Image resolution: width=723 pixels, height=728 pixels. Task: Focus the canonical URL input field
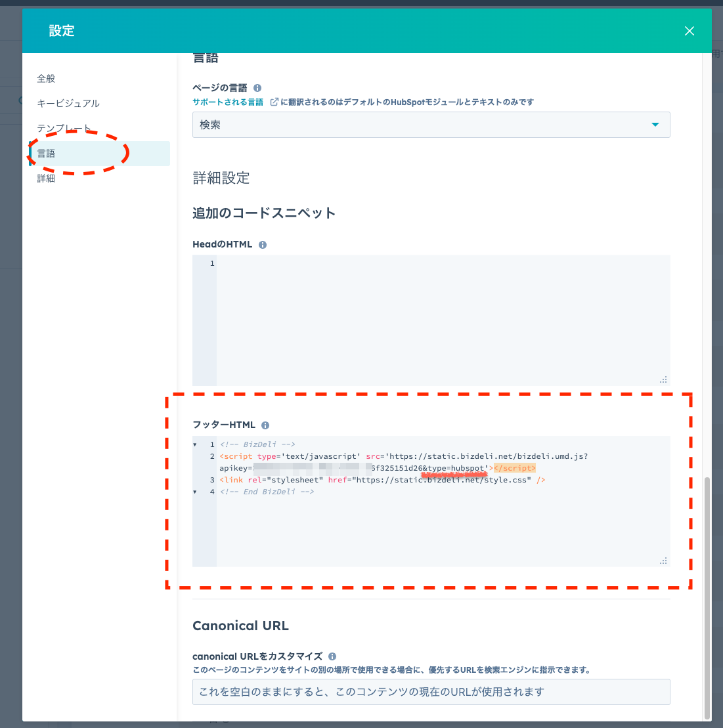point(431,692)
